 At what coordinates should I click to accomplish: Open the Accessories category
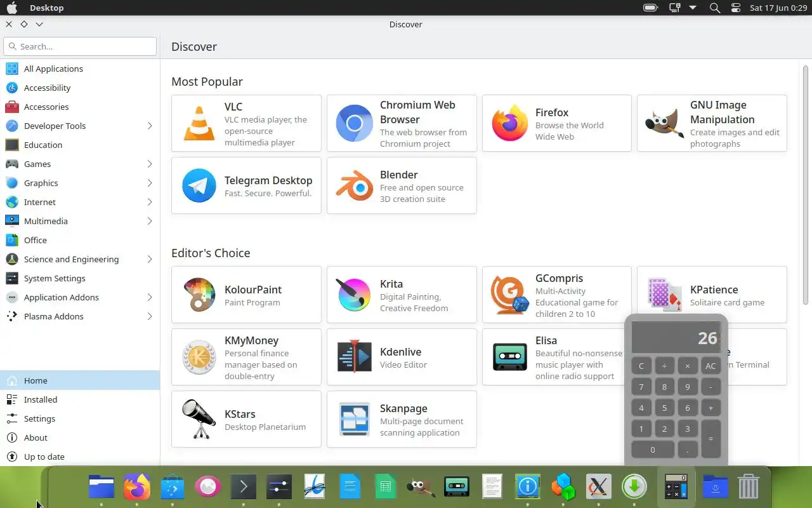click(x=80, y=107)
